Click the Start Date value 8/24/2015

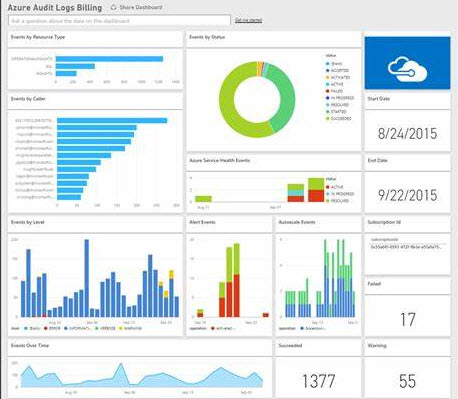click(x=407, y=134)
